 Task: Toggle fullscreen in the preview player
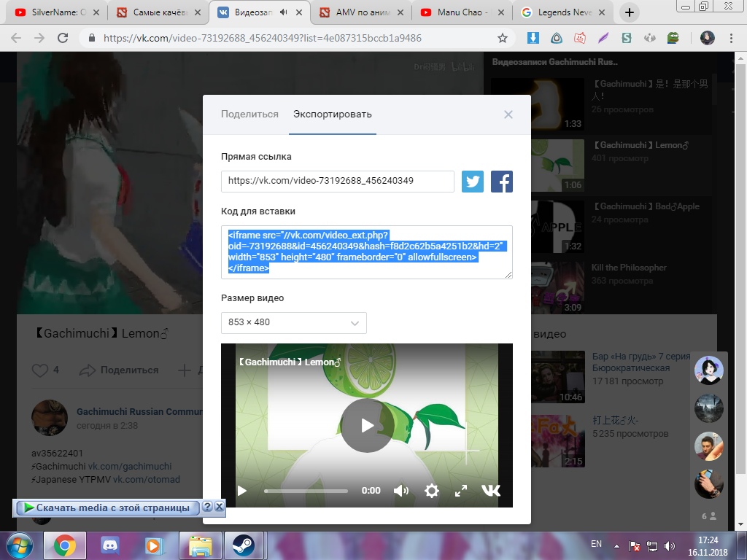point(461,491)
